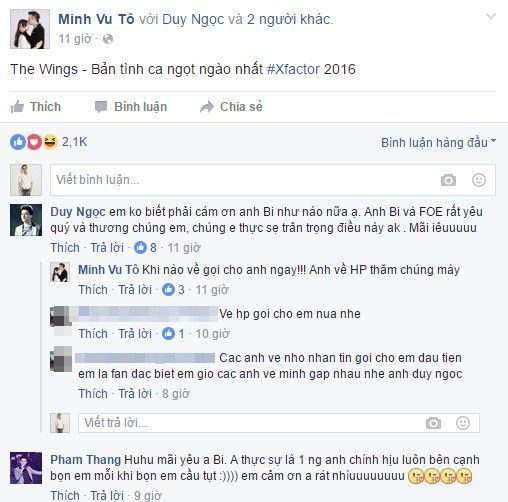The width and height of the screenshot is (508, 502).
Task: Focus the Viết bình luận input field
Action: (x=273, y=180)
